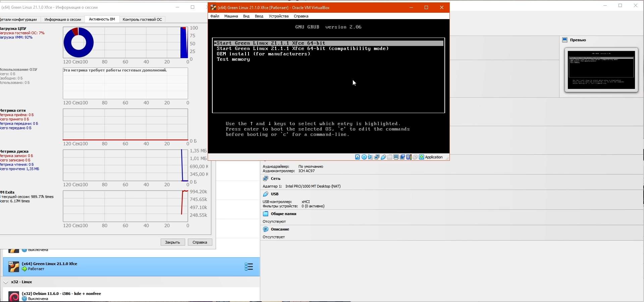Click the Описание section icon

click(266, 229)
